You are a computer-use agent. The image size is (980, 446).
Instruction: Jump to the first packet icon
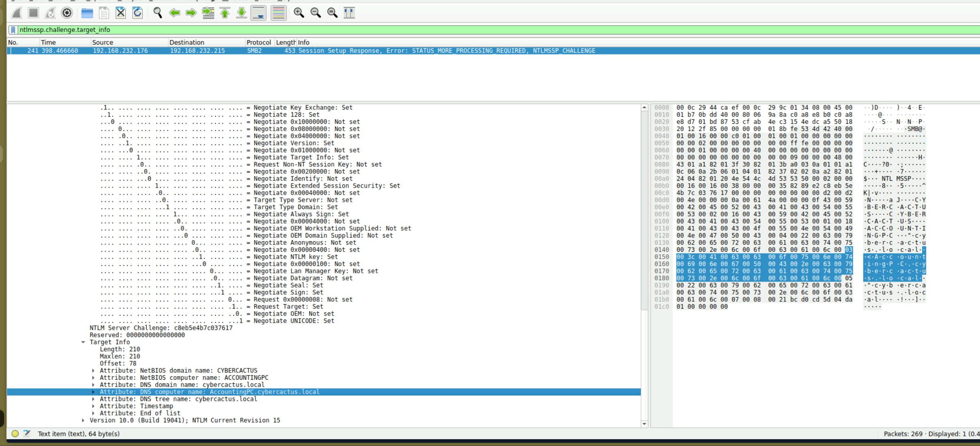click(x=225, y=13)
